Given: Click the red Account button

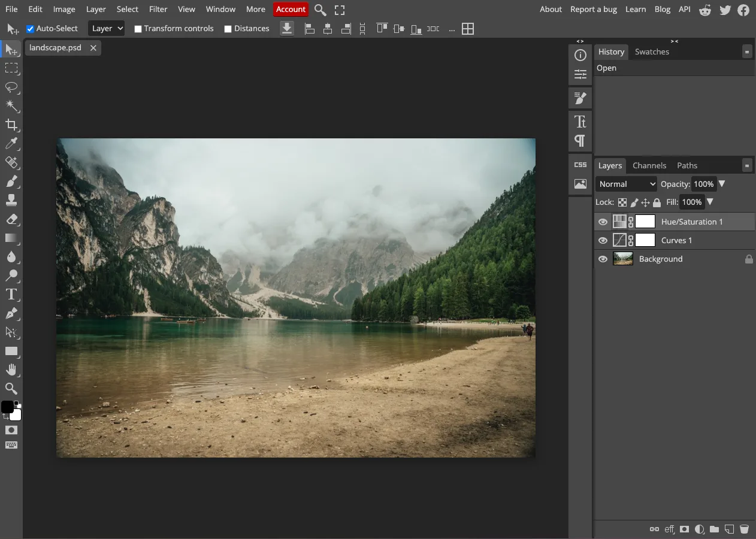Looking at the screenshot, I should click(291, 9).
